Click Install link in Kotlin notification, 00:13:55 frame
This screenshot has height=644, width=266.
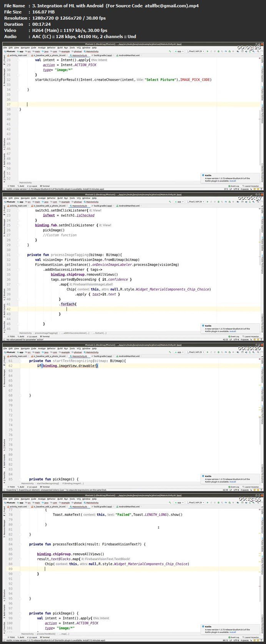tap(233, 632)
